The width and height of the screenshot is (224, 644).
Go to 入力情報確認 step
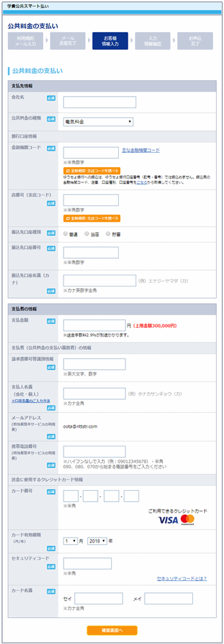[152, 41]
